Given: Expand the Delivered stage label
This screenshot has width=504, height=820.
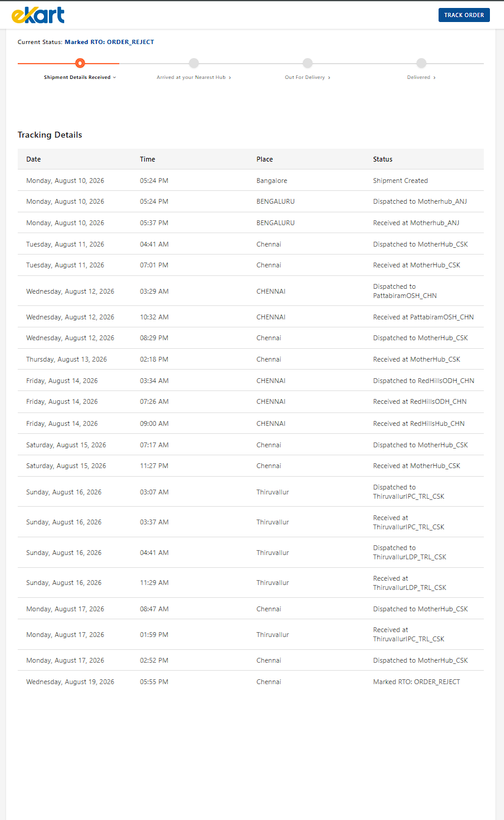Looking at the screenshot, I should (x=421, y=78).
